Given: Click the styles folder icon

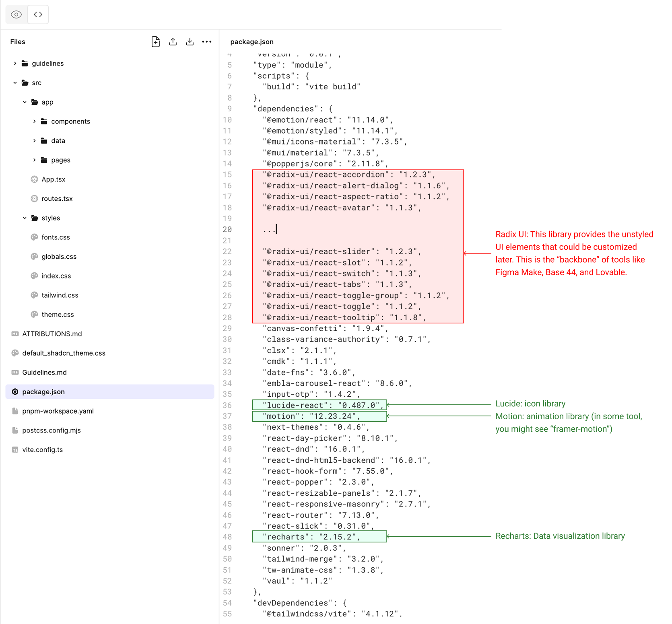Looking at the screenshot, I should coord(35,218).
